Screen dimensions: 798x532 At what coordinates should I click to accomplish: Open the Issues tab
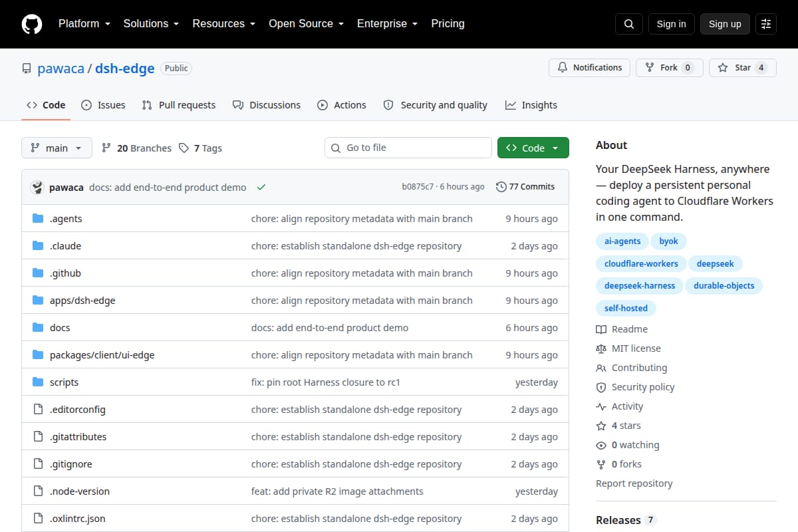[x=103, y=105]
